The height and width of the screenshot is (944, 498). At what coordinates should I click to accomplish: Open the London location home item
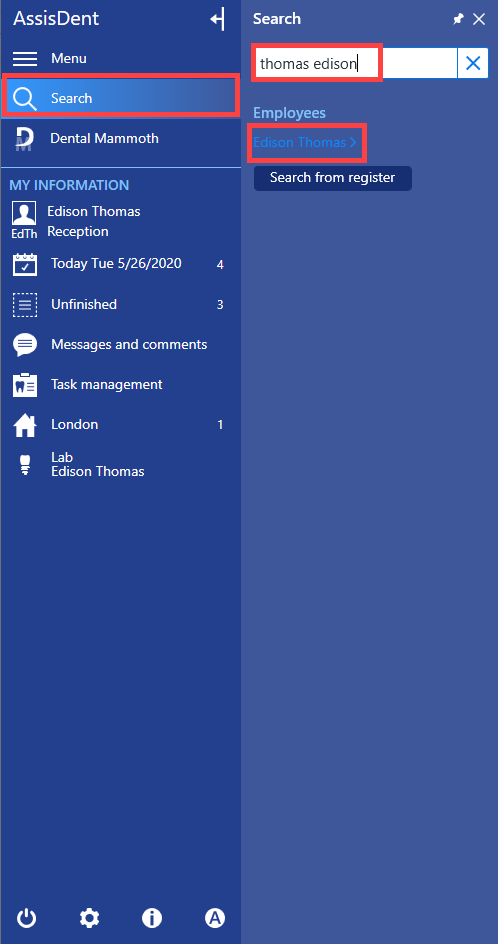pos(120,424)
